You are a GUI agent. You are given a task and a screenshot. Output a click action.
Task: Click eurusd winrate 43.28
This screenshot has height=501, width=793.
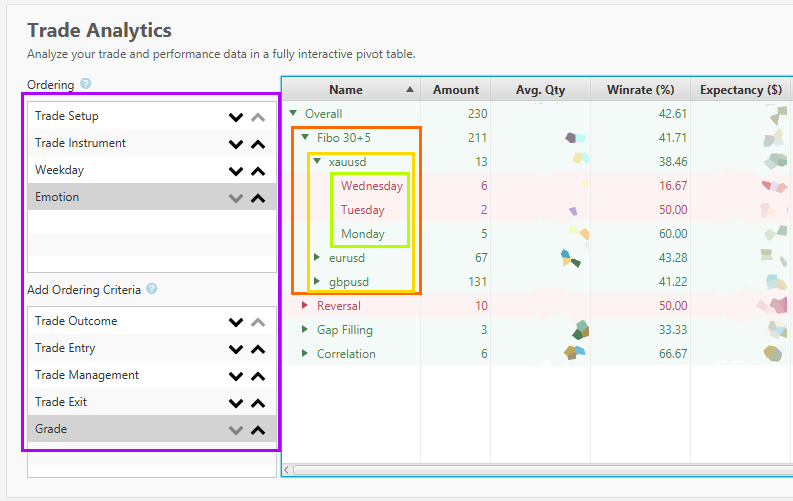tap(673, 258)
